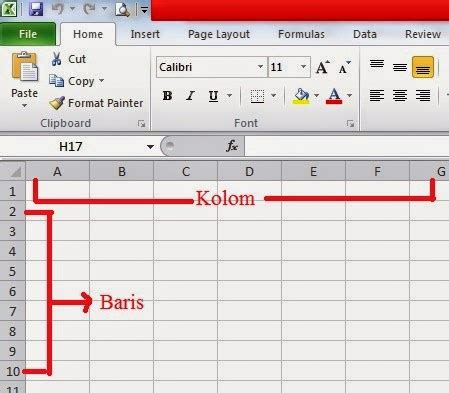Select column D header
Image resolution: width=449 pixels, height=393 pixels.
pyautogui.click(x=249, y=171)
